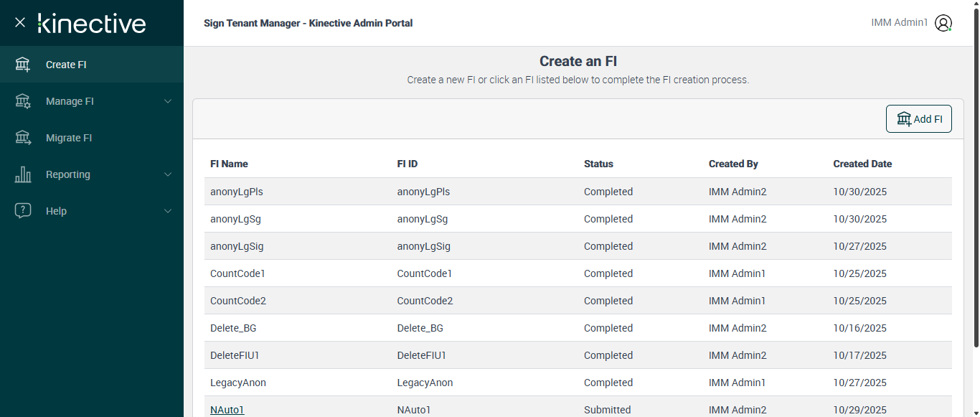Select the CountCode1 table row
Screen dimensions: 980x417
(578, 273)
